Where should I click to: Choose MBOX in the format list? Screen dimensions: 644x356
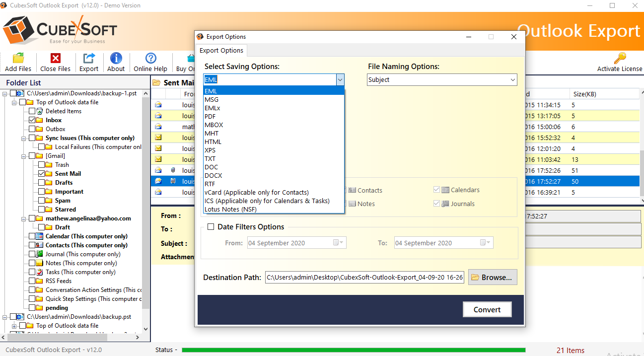point(214,125)
